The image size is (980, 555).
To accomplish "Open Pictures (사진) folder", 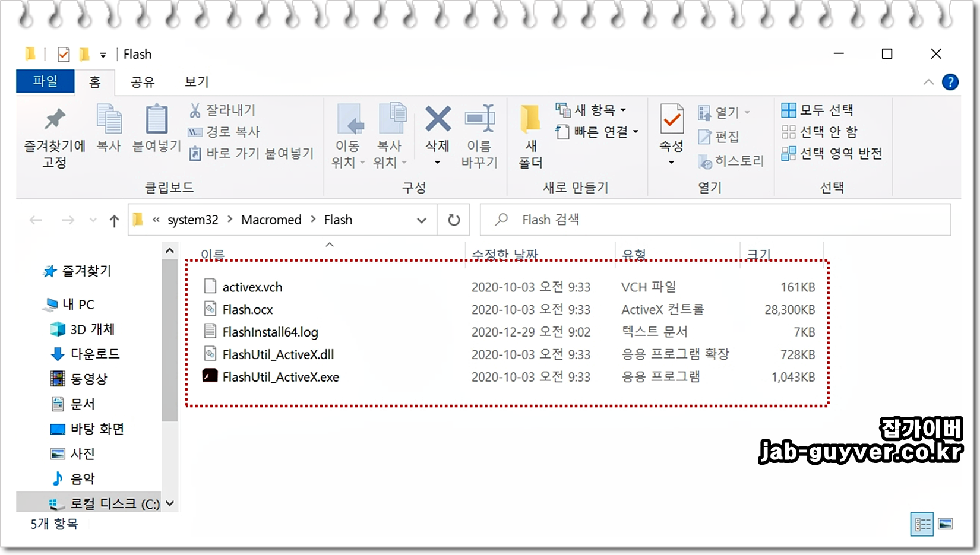I will pyautogui.click(x=72, y=454).
